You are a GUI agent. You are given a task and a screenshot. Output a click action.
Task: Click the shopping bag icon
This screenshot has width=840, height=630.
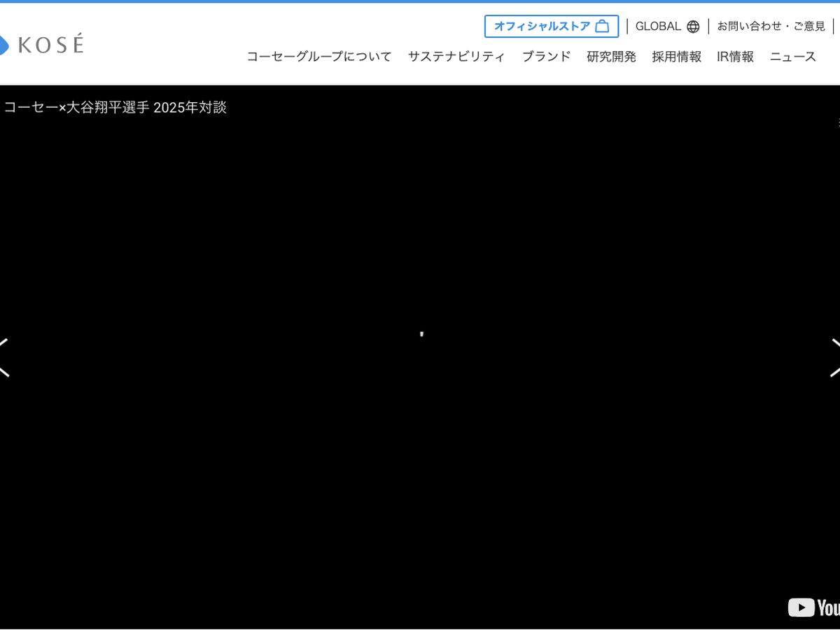click(602, 27)
